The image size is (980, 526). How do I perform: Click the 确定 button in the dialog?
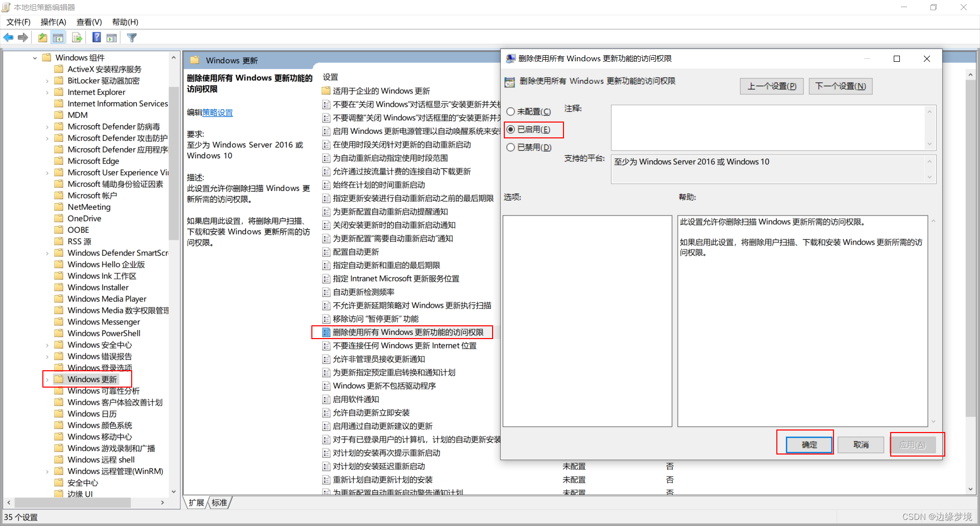(809, 445)
